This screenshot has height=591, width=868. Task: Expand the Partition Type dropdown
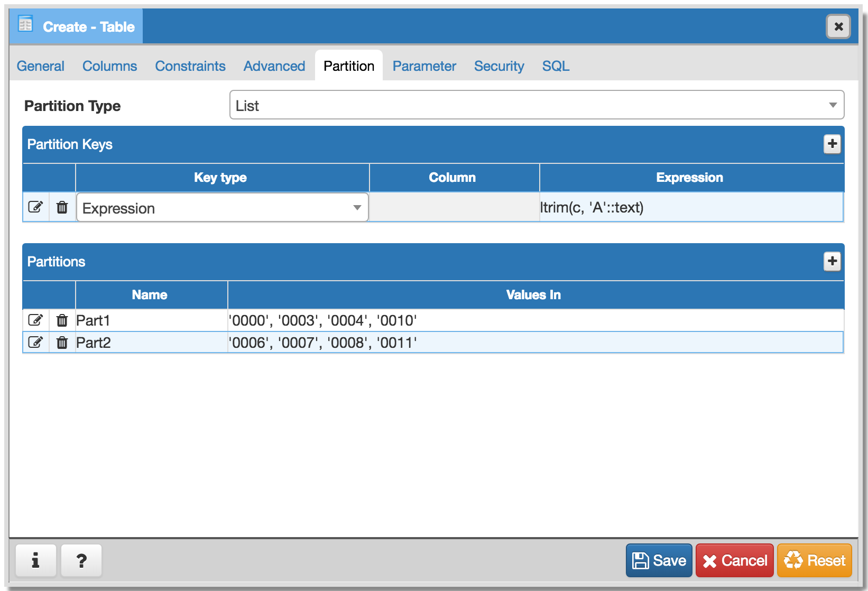536,105
